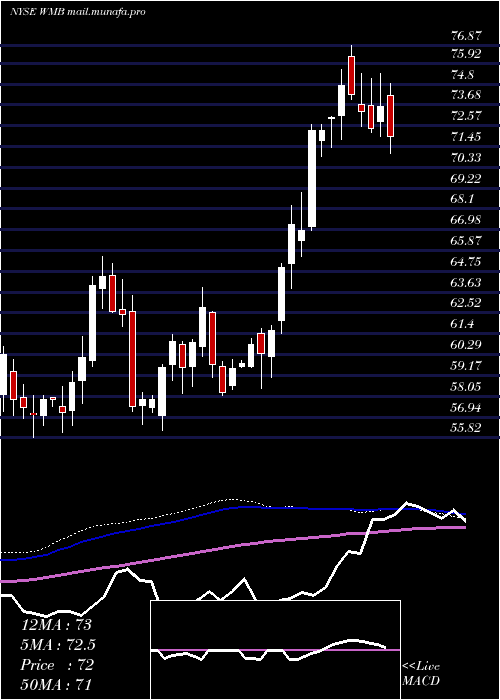Click the 12MA : 73 readout

pyautogui.click(x=57, y=625)
